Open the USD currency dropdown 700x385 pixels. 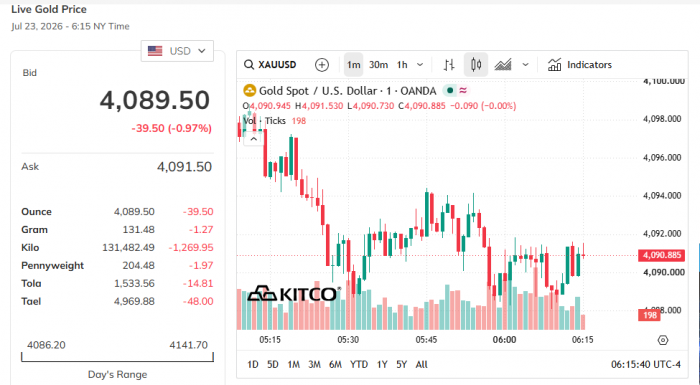177,51
